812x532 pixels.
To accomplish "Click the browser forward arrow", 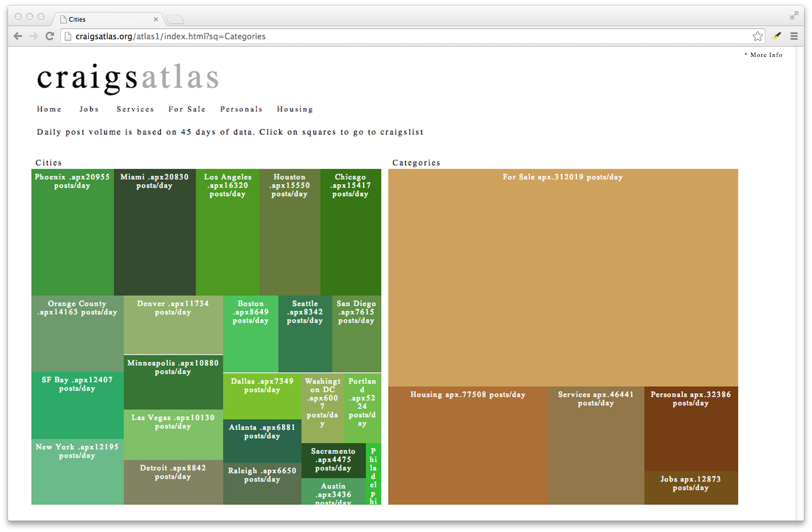I will (34, 36).
